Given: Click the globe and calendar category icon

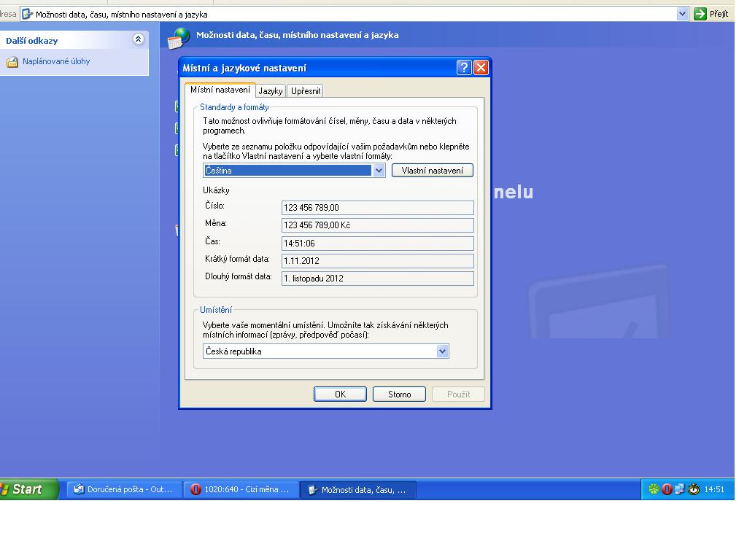Looking at the screenshot, I should (179, 37).
